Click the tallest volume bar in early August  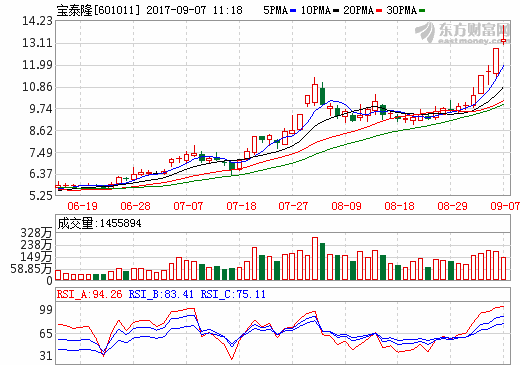click(x=315, y=259)
